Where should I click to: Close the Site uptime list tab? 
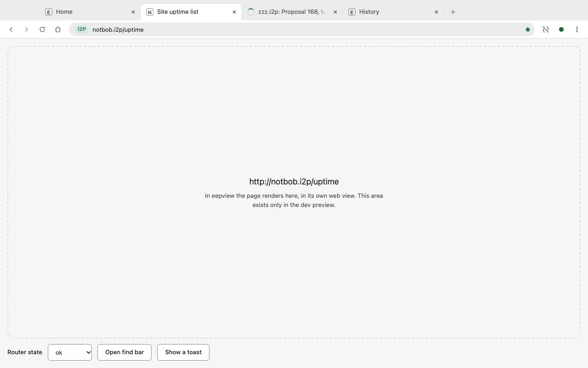point(234,12)
